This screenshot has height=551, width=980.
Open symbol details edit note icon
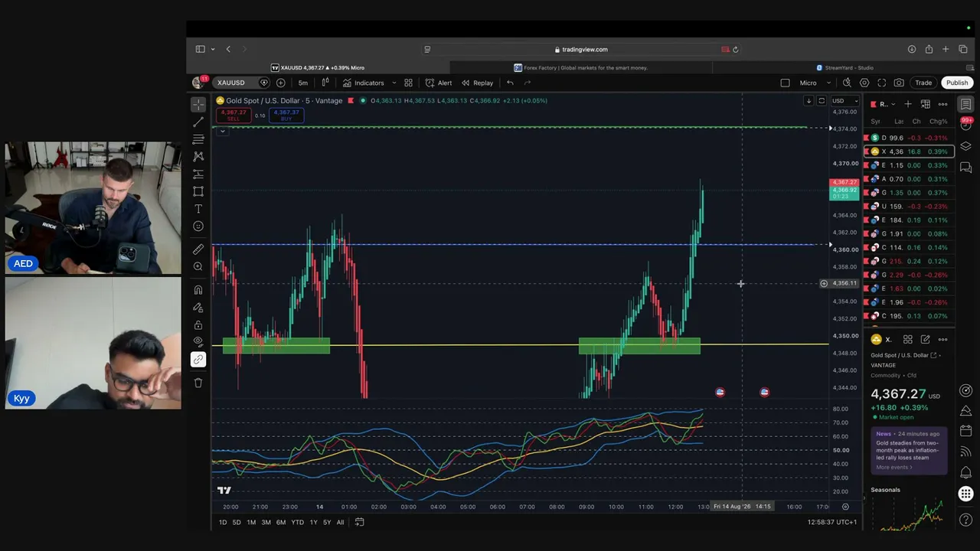click(926, 340)
